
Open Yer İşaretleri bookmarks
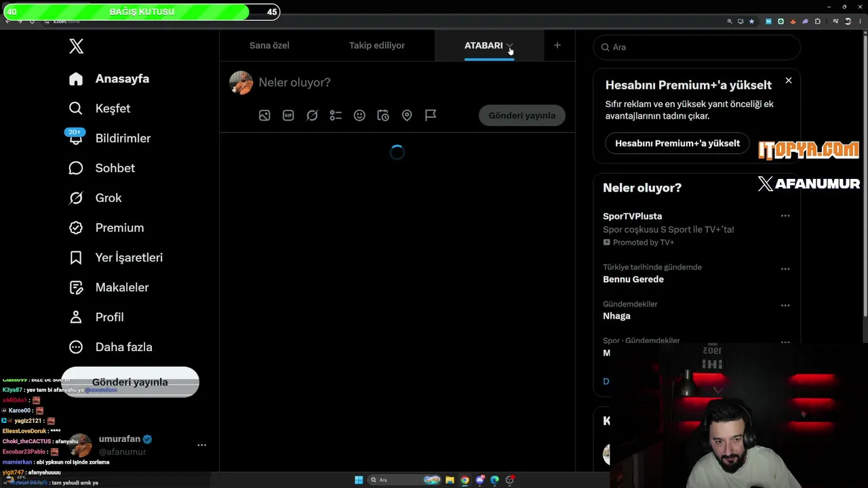pos(116,258)
